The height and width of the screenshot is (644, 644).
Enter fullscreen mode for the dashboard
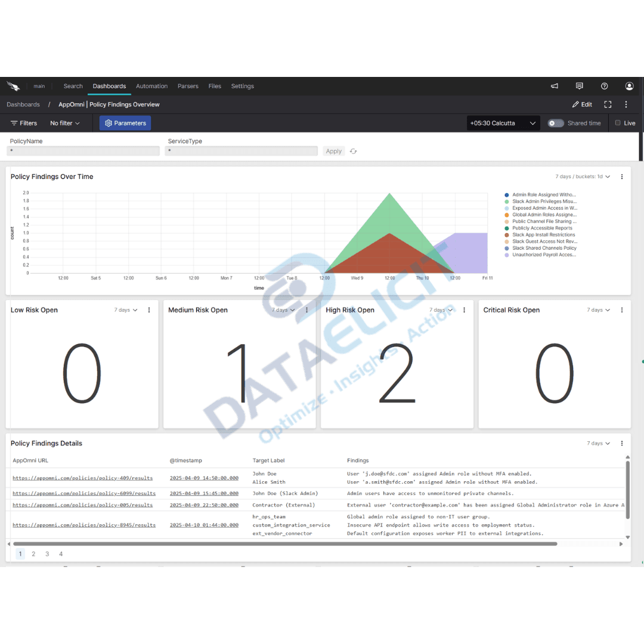point(608,104)
